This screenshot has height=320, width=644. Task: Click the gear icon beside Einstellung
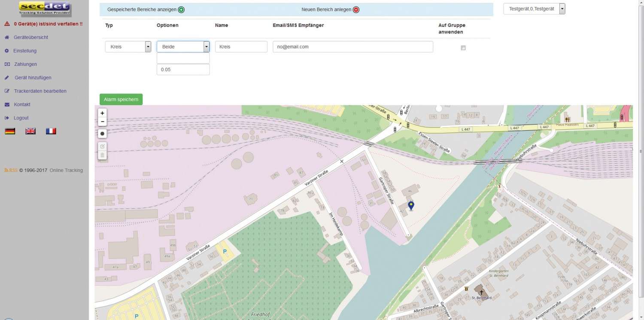click(7, 51)
